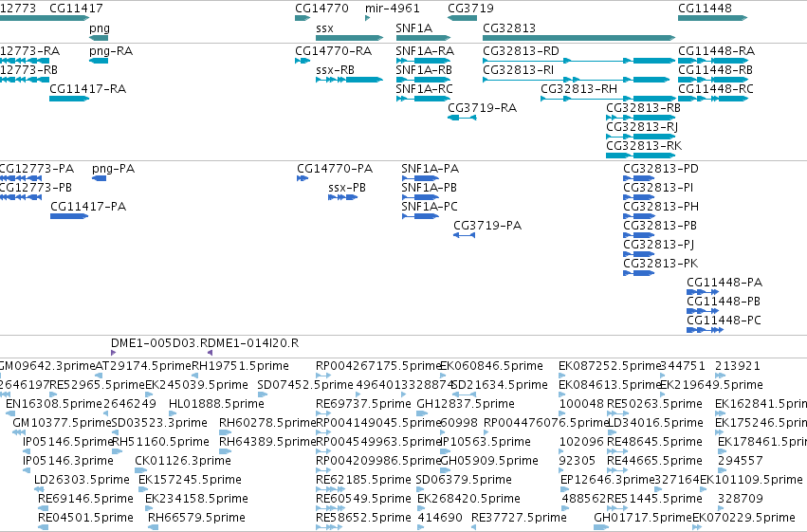
Task: Open the CG3719-RA transcript
Action: [x=462, y=118]
